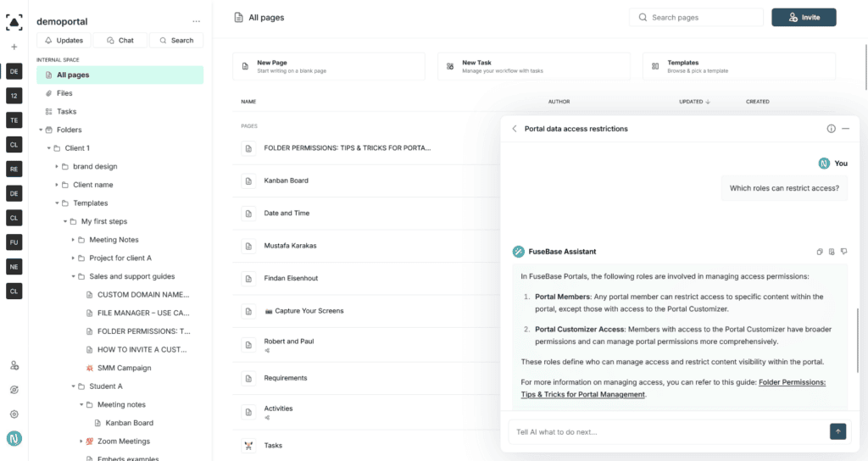Send the AI prompt arrow button
Image resolution: width=868 pixels, height=461 pixels.
(x=837, y=431)
